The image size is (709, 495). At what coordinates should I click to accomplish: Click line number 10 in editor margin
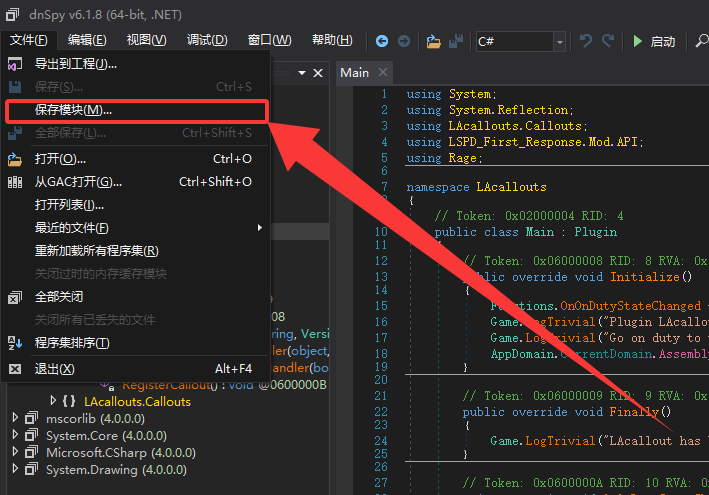point(381,232)
